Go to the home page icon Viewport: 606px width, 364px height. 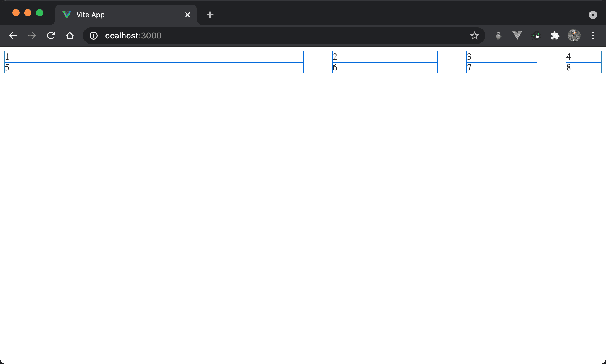70,36
